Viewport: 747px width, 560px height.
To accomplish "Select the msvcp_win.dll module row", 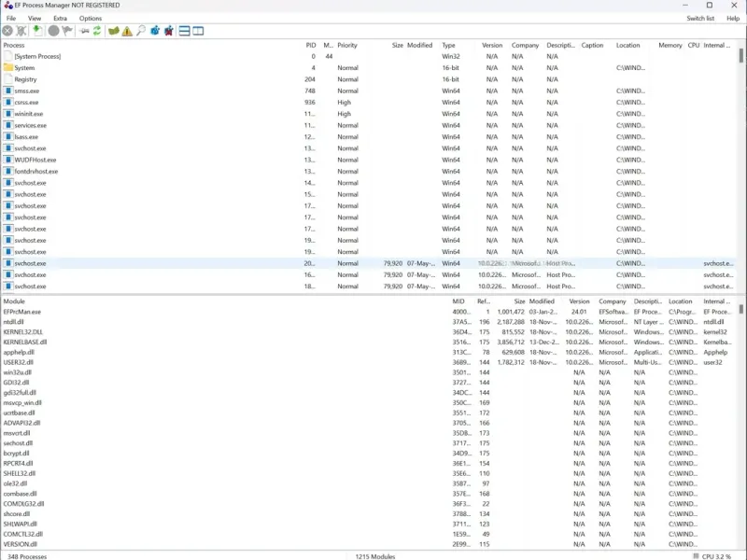I will click(x=369, y=403).
